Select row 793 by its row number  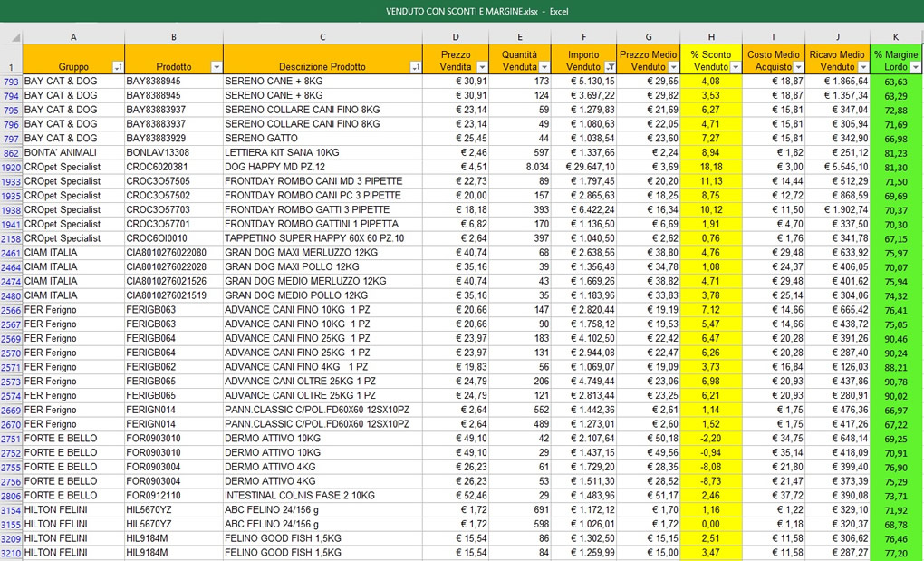(11, 82)
